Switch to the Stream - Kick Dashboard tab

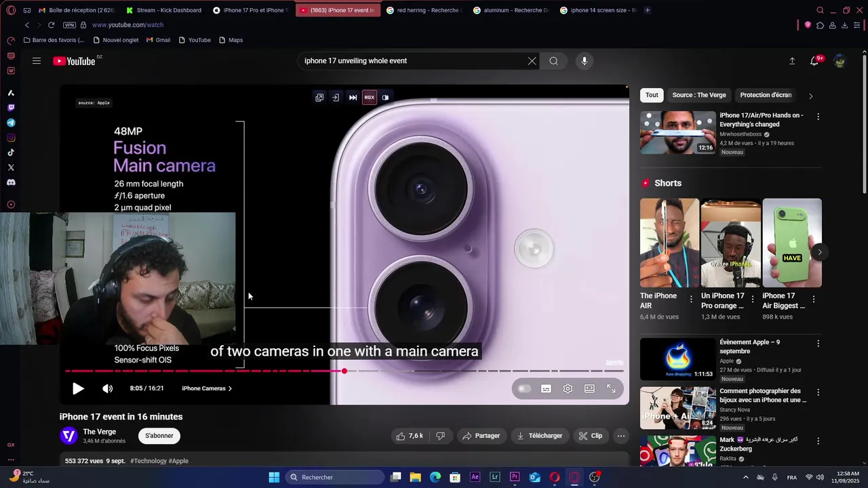(165, 10)
